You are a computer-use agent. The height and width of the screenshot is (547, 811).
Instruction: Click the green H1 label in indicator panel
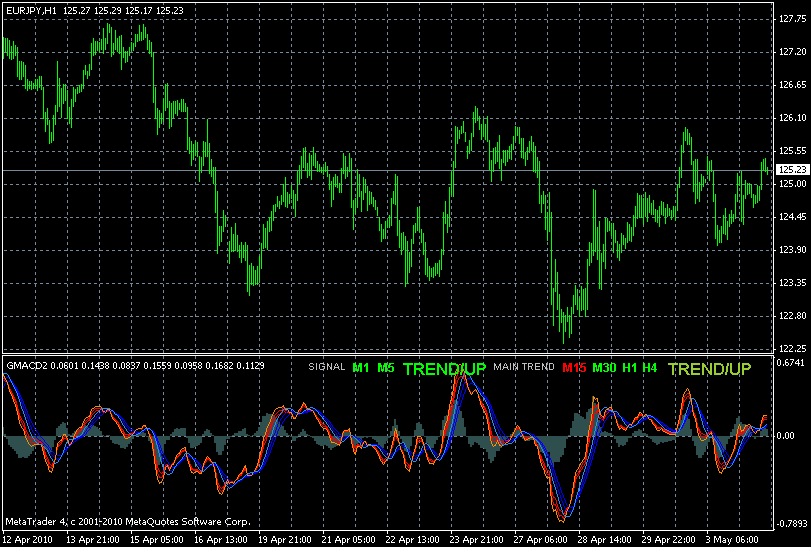click(629, 368)
